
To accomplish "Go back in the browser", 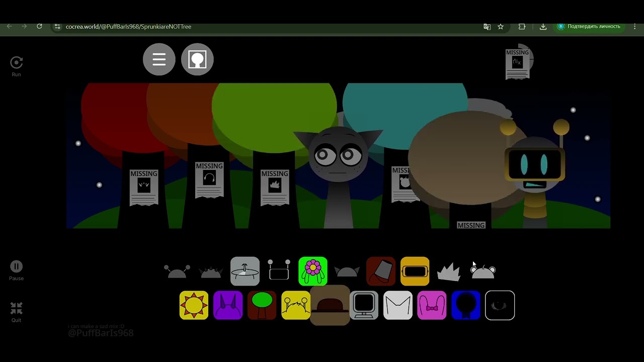I will [9, 27].
